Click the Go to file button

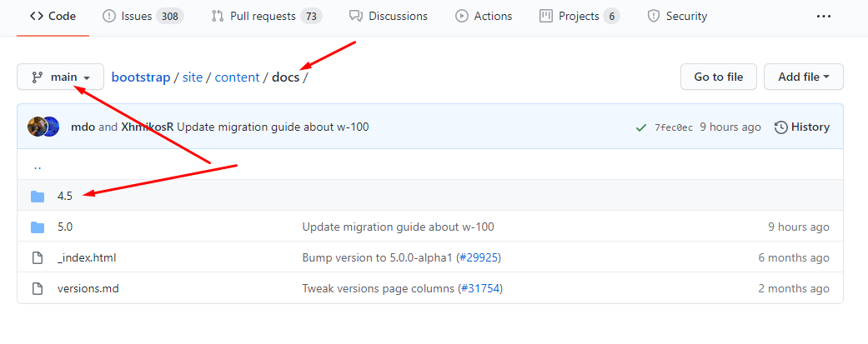[719, 77]
